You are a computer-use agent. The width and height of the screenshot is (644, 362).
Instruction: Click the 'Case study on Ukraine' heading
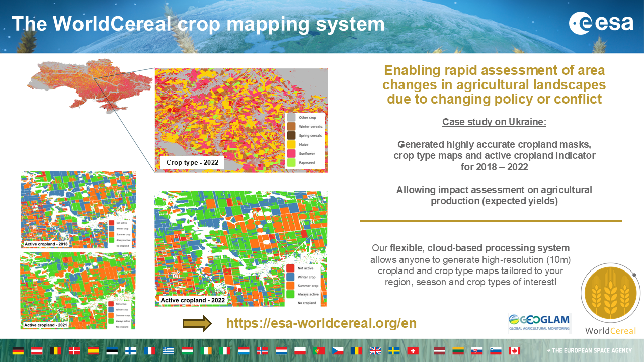[494, 122]
